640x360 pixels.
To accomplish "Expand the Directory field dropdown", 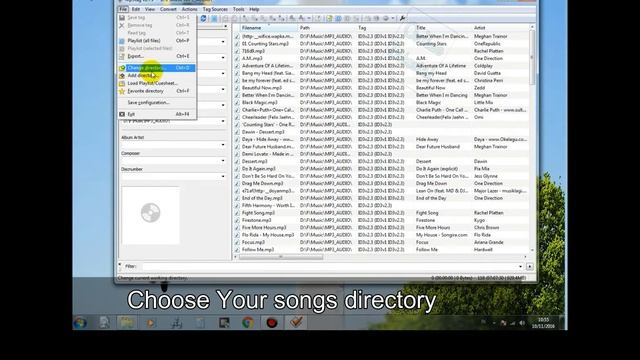I will click(223, 121).
